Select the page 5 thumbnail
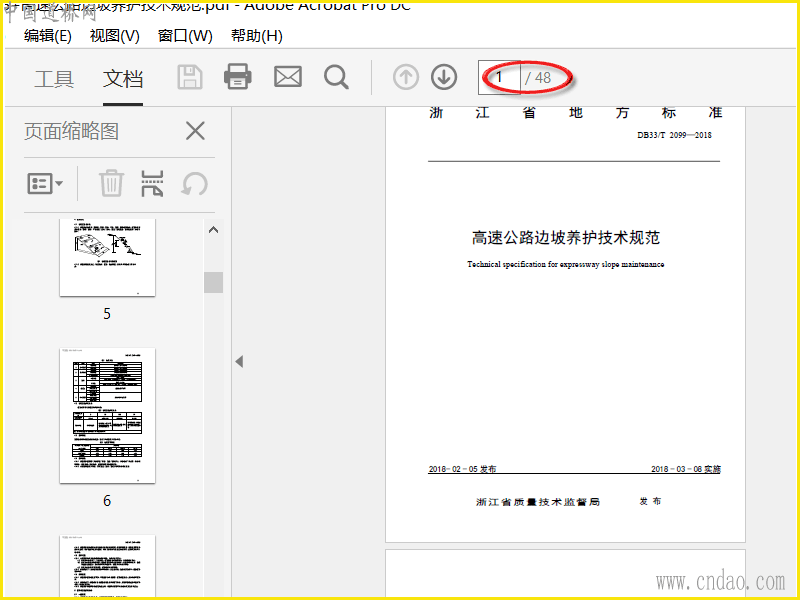 [107, 258]
